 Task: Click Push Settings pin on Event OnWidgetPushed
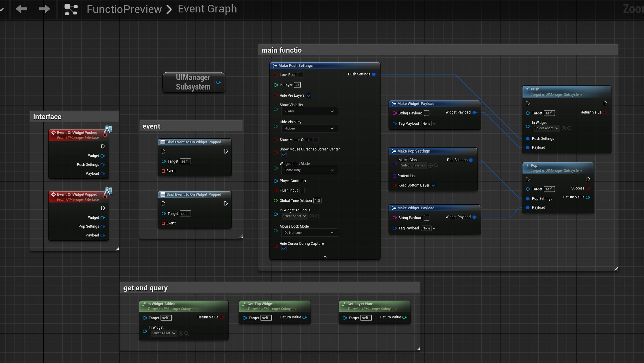tap(103, 165)
